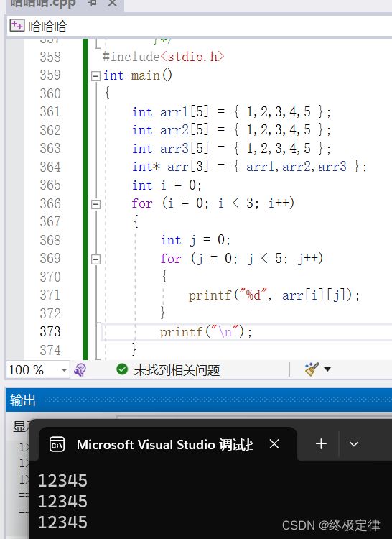Select the 哈哈哈 project scope dropdown

[200, 26]
